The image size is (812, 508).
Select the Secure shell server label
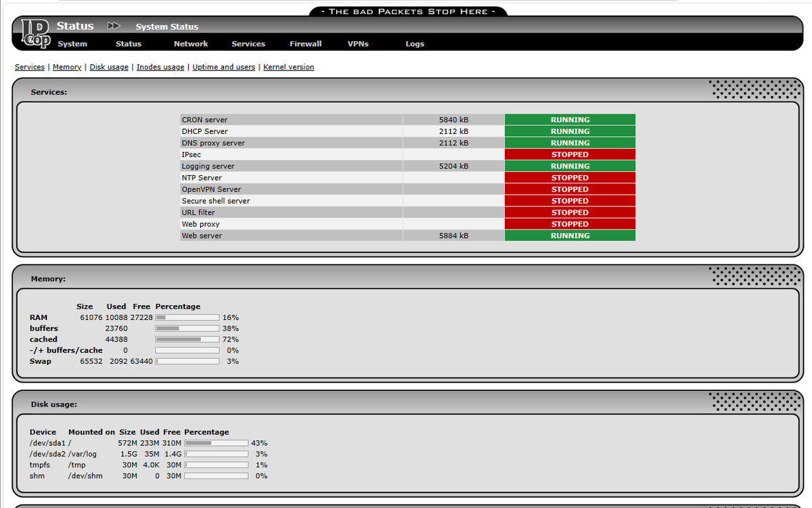coord(216,201)
